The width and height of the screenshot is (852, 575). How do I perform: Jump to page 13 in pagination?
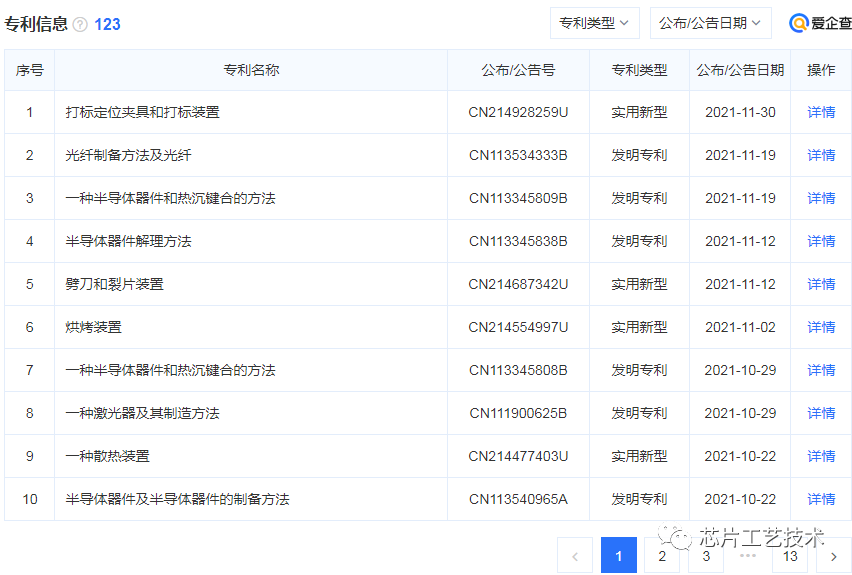point(790,556)
